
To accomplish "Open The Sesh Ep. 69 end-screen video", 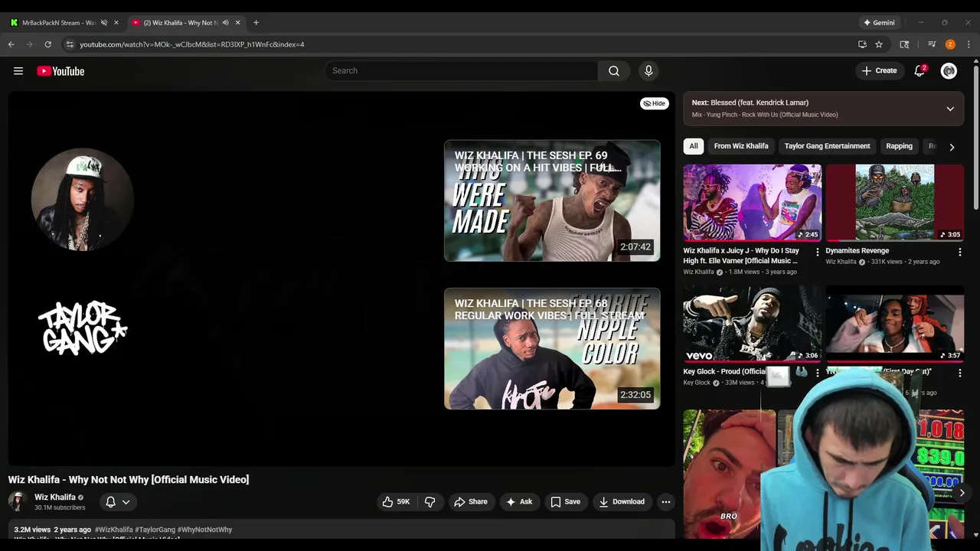I will click(552, 201).
